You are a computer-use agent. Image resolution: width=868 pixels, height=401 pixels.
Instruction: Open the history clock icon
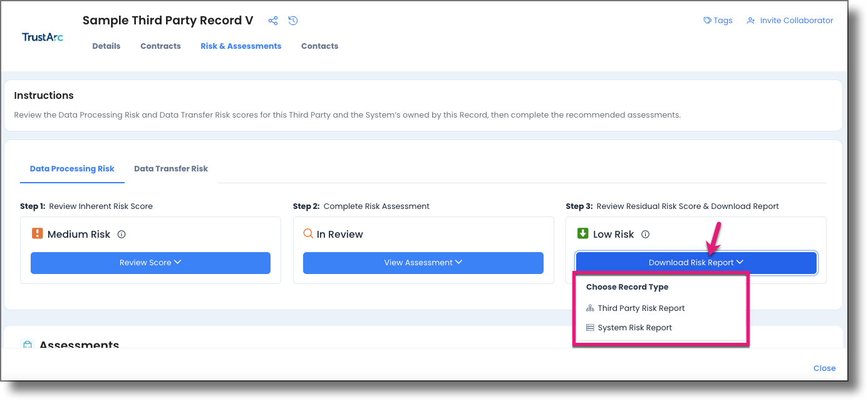pos(293,21)
